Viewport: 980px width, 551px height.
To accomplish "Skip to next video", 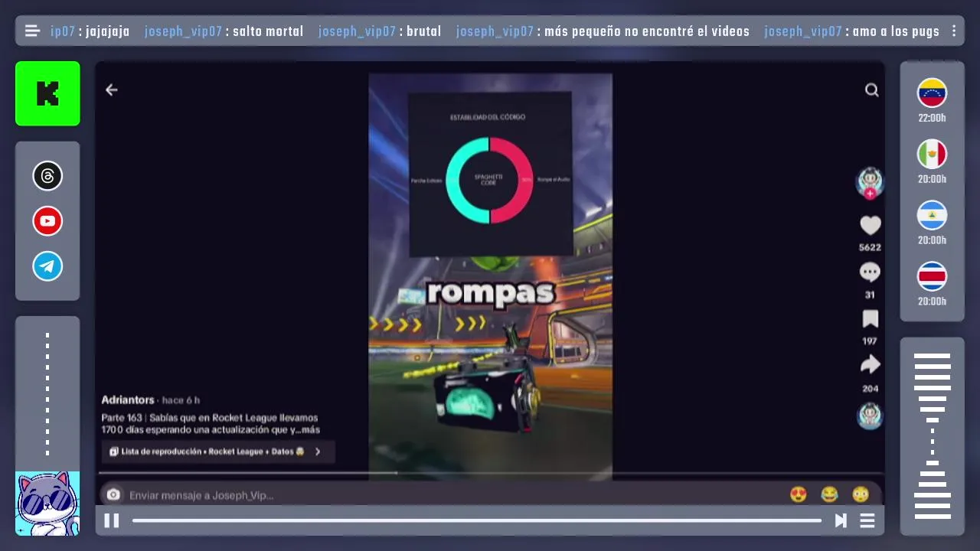I will [841, 521].
